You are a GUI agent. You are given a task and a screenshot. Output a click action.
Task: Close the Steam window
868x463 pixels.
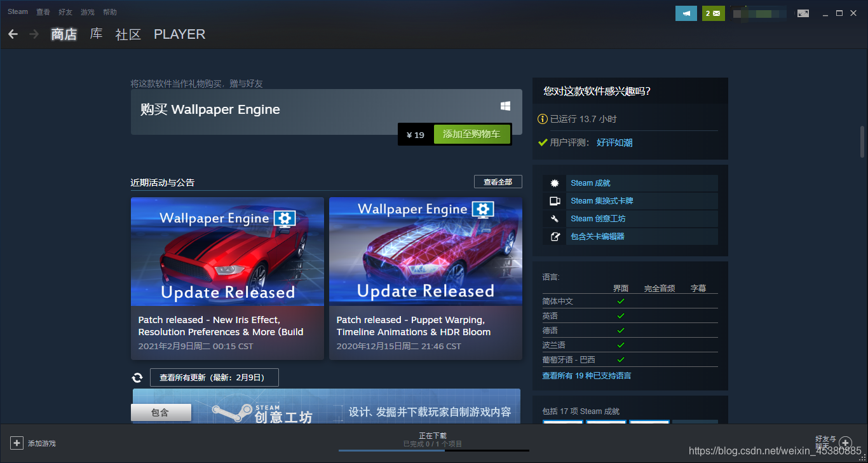click(x=853, y=13)
